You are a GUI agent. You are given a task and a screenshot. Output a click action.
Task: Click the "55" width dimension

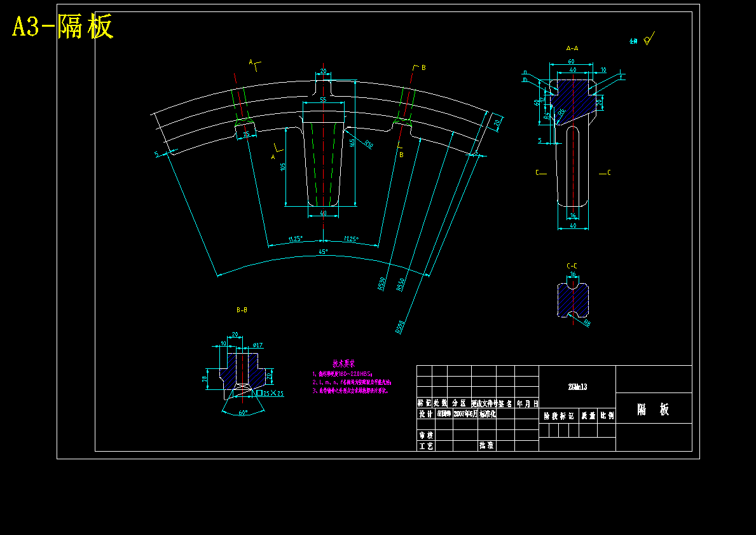tap(323, 100)
